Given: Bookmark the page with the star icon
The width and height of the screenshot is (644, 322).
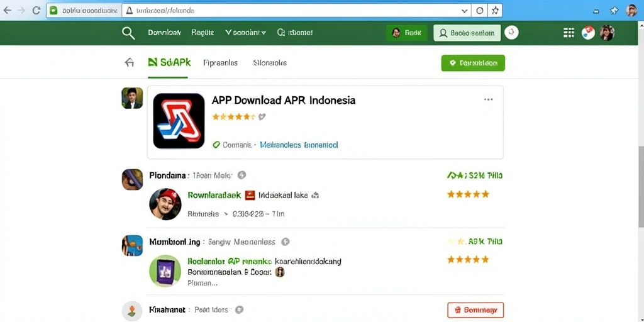Looking at the screenshot, I should [x=495, y=11].
